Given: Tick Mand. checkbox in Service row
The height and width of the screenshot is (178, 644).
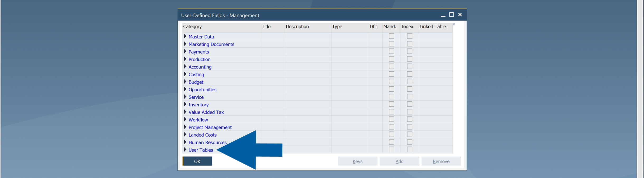Looking at the screenshot, I should 391,97.
